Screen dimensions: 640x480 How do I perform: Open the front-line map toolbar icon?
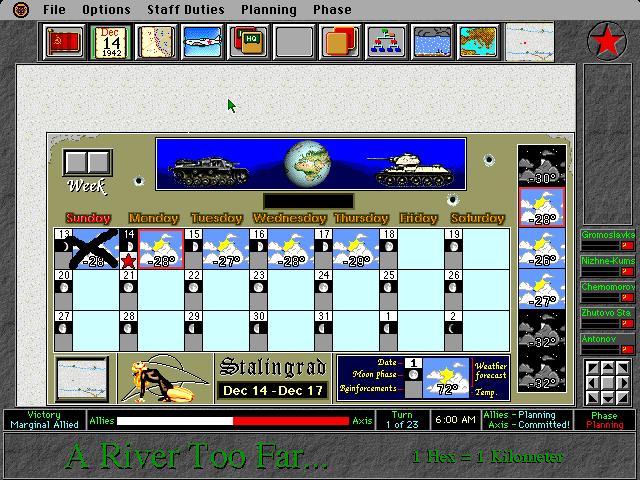(x=156, y=42)
